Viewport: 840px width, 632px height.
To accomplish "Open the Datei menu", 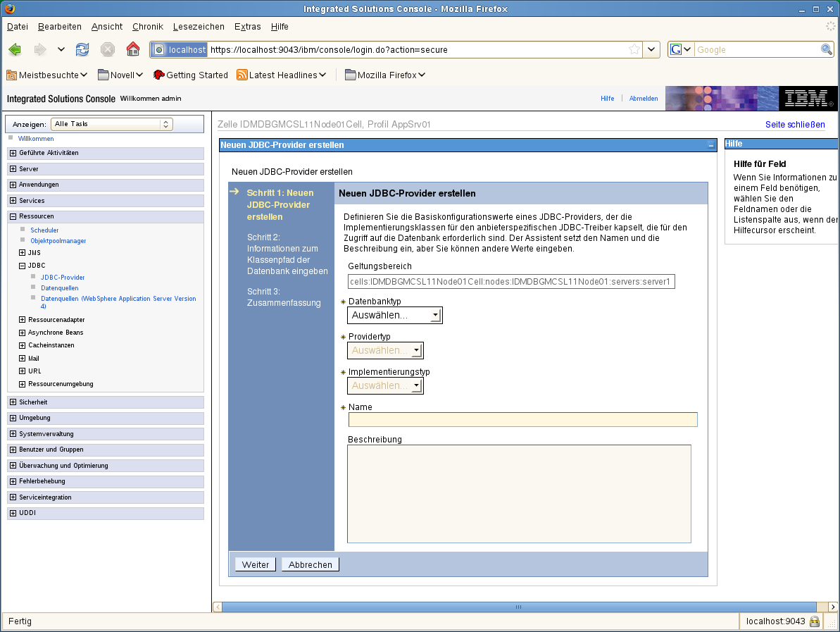I will [x=17, y=27].
